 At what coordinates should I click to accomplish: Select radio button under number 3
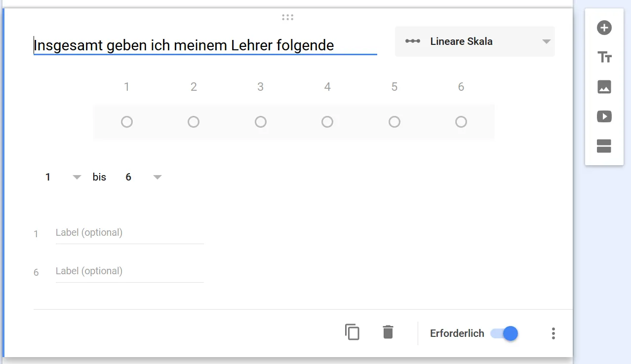pyautogui.click(x=261, y=122)
